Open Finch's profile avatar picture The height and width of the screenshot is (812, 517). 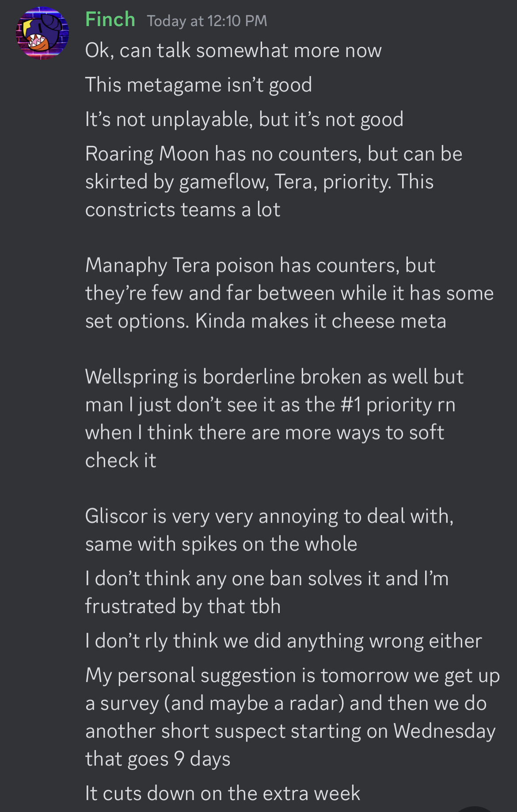pos(42,33)
